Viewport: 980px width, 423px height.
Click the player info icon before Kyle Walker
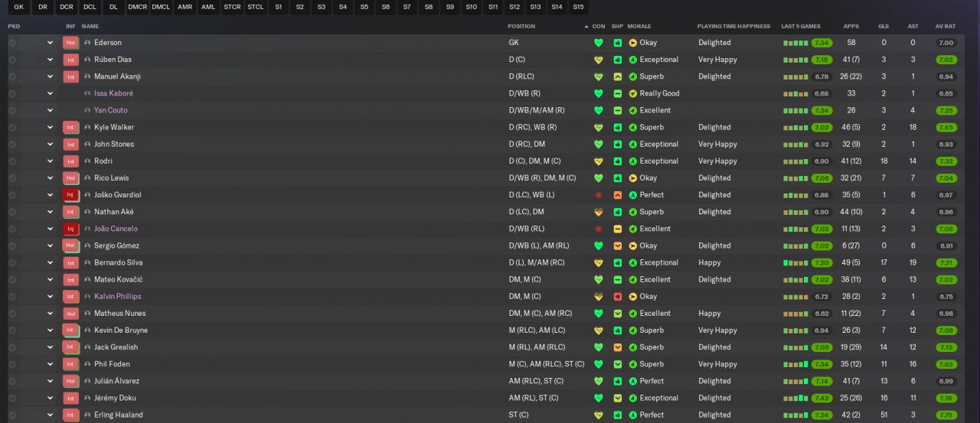coord(87,127)
